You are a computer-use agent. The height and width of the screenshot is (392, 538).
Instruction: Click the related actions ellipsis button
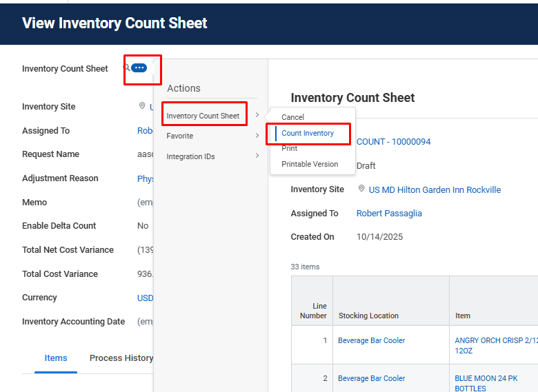(139, 68)
